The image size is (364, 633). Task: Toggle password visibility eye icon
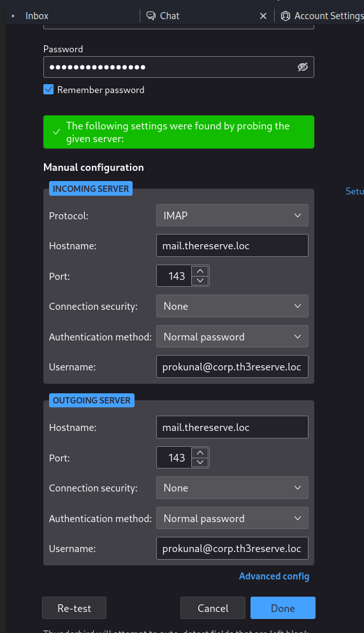(x=303, y=67)
